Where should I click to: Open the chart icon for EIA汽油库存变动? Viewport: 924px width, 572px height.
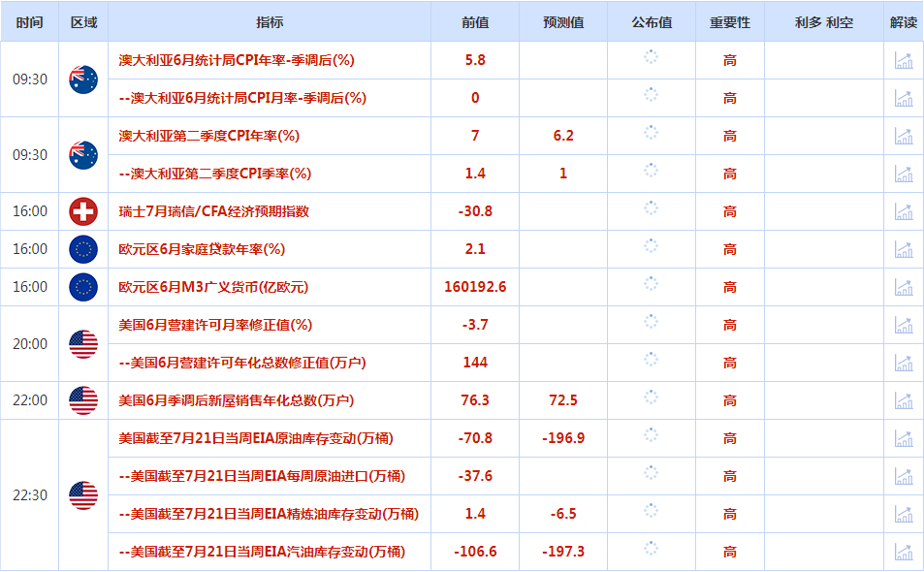click(x=905, y=551)
